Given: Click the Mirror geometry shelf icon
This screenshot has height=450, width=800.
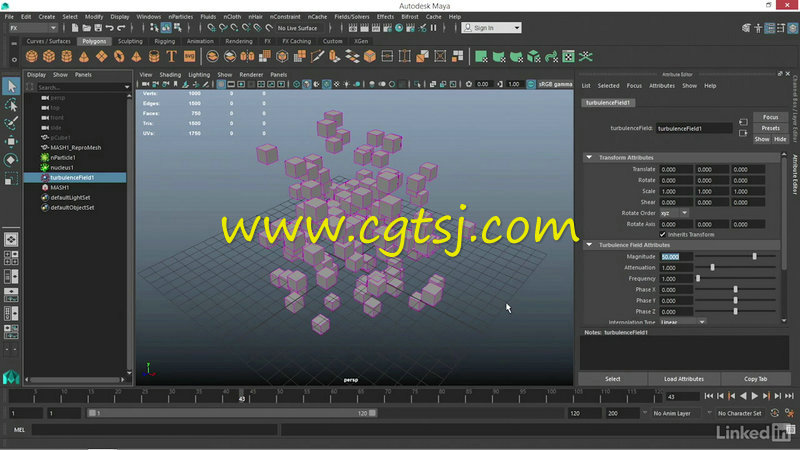Looking at the screenshot, I should (x=247, y=57).
